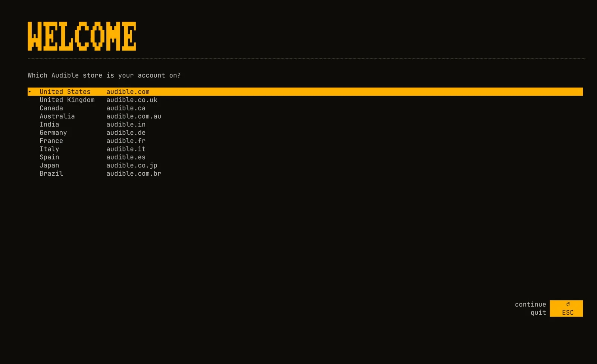This screenshot has width=597, height=364.
Task: Choose United Kingdom audible.co.uk row
Action: coord(305,100)
